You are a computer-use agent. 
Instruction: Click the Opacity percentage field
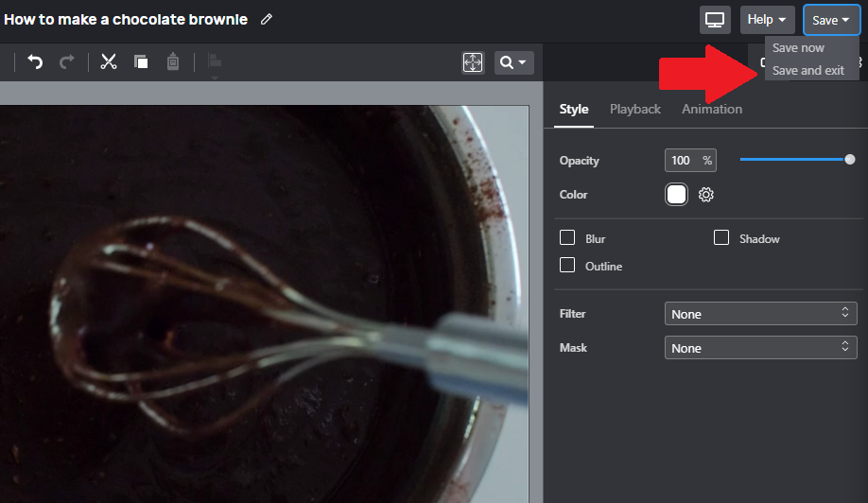[690, 161]
